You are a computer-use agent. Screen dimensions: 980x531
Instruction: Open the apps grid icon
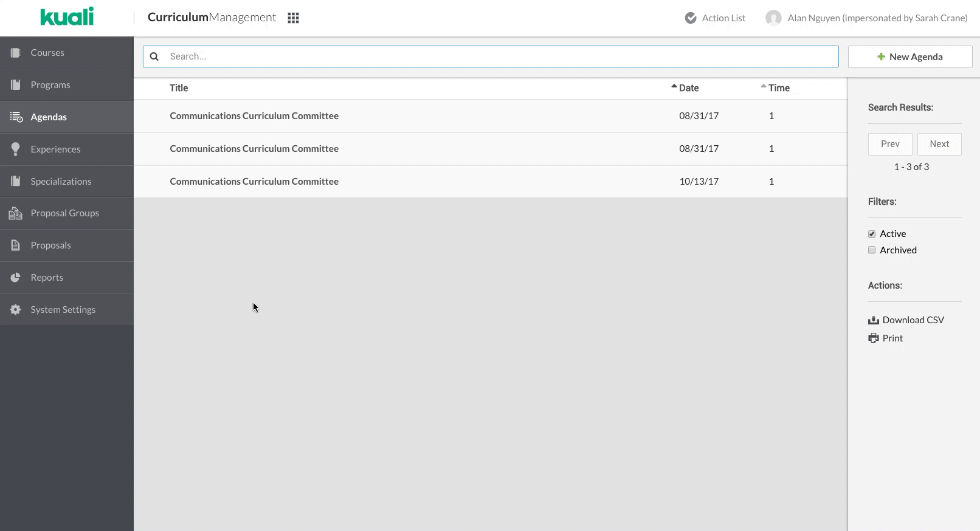coord(293,18)
